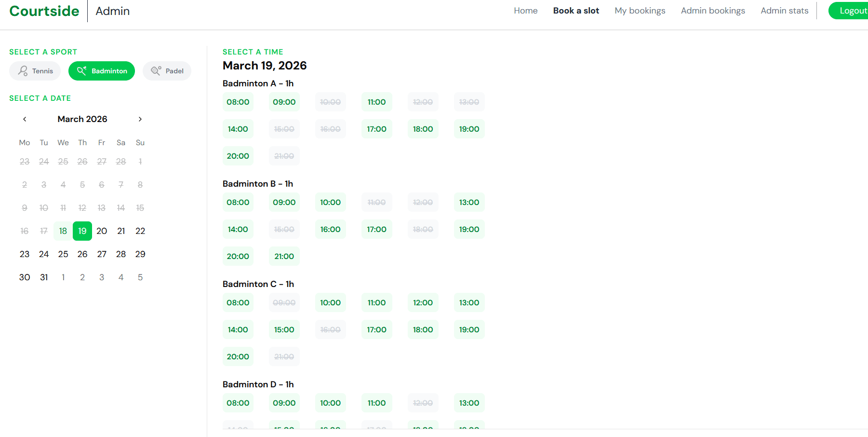The height and width of the screenshot is (437, 868).
Task: Pick the Padel sport icon
Action: (x=156, y=71)
